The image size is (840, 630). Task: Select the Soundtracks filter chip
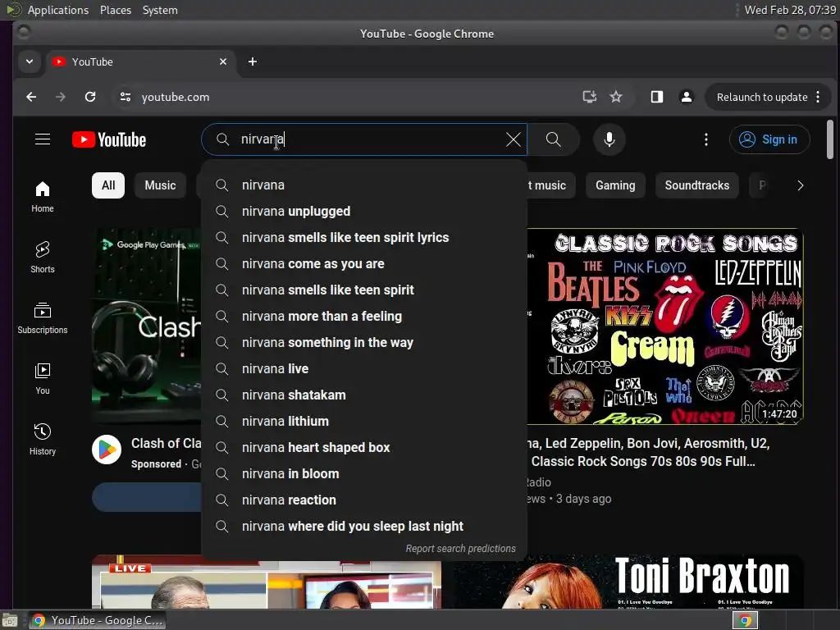click(697, 185)
